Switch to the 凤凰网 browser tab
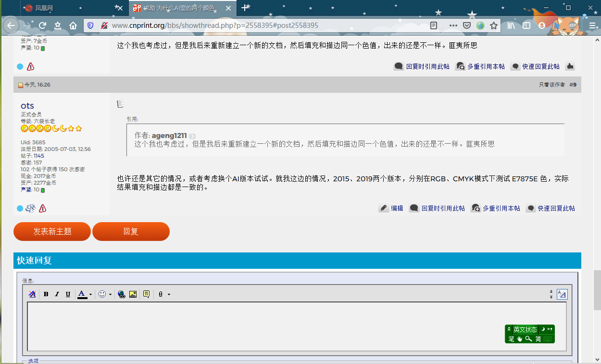The width and height of the screenshot is (601, 364). [x=44, y=8]
